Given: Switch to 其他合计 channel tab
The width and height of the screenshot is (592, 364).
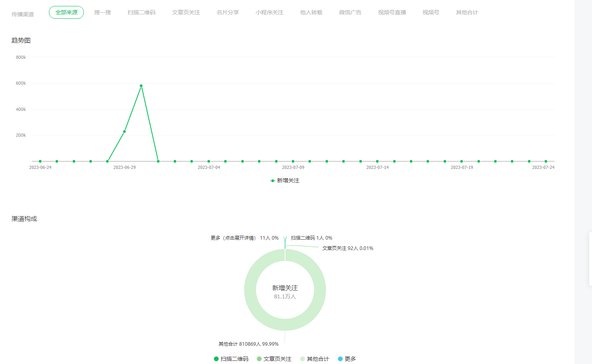Looking at the screenshot, I should (467, 12).
